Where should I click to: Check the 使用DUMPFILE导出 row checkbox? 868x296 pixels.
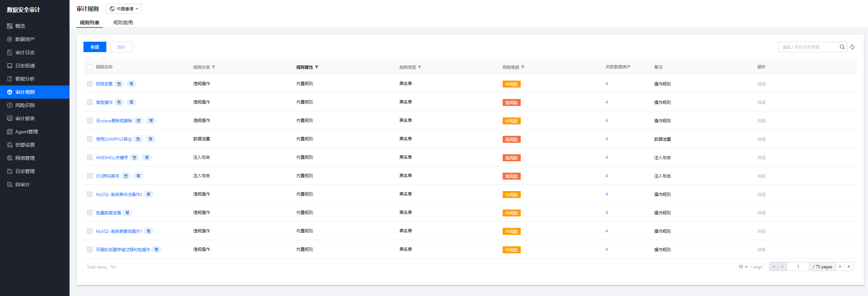click(x=90, y=139)
